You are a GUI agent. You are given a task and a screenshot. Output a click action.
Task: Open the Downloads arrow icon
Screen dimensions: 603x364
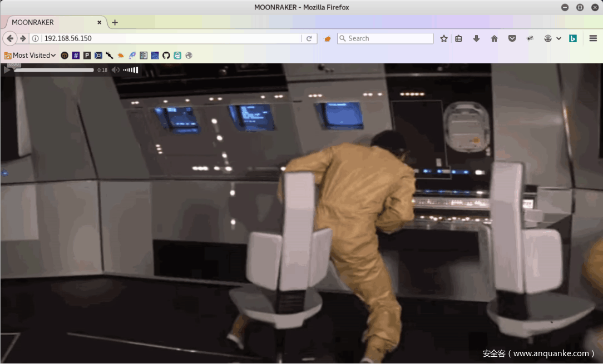click(x=476, y=38)
